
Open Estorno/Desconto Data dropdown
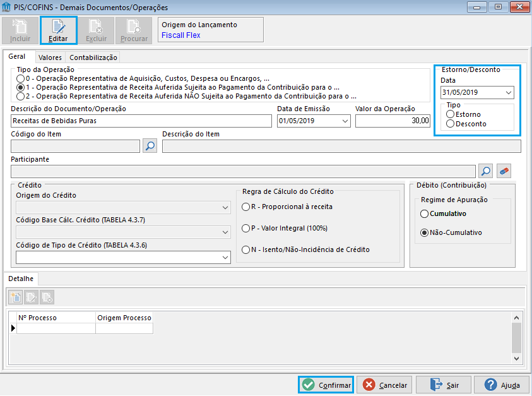point(508,92)
